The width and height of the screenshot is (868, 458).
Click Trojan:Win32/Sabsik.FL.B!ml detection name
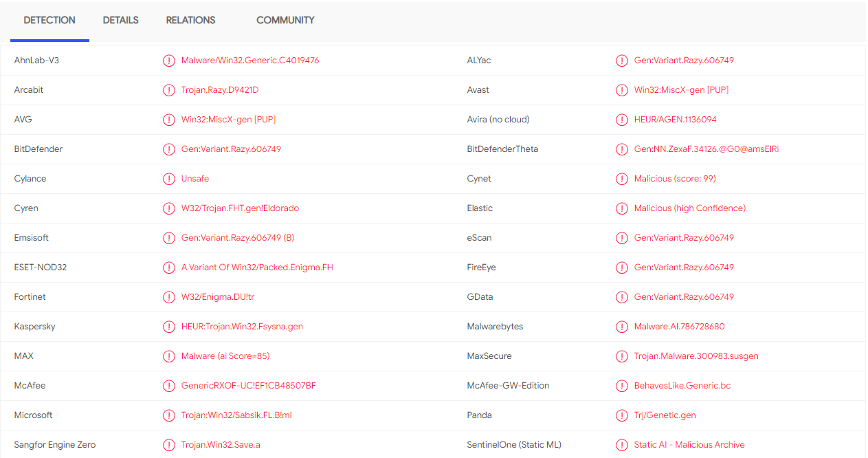236,415
